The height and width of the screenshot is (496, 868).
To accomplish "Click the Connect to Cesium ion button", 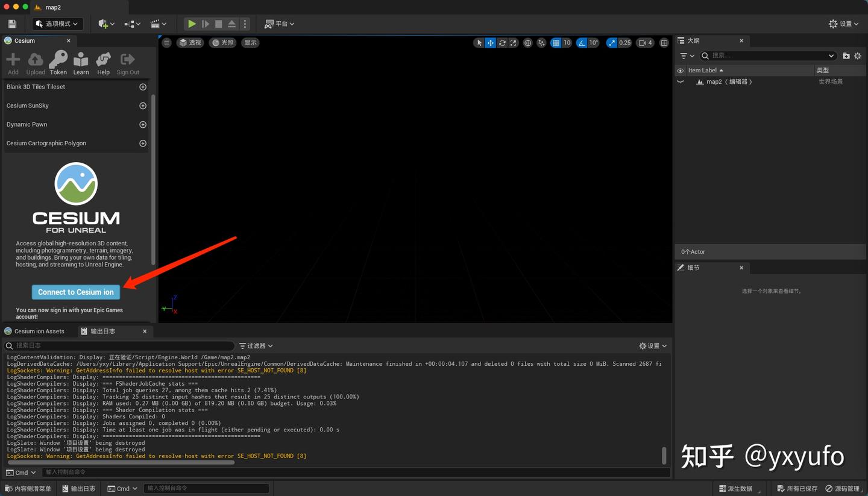I will coord(76,292).
